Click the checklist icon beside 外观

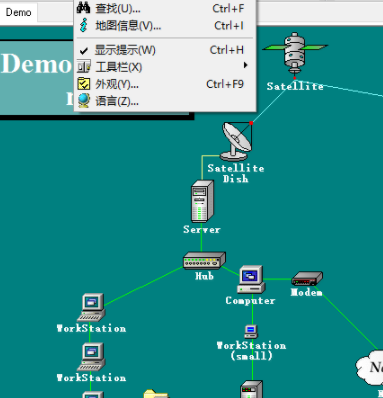(83, 84)
